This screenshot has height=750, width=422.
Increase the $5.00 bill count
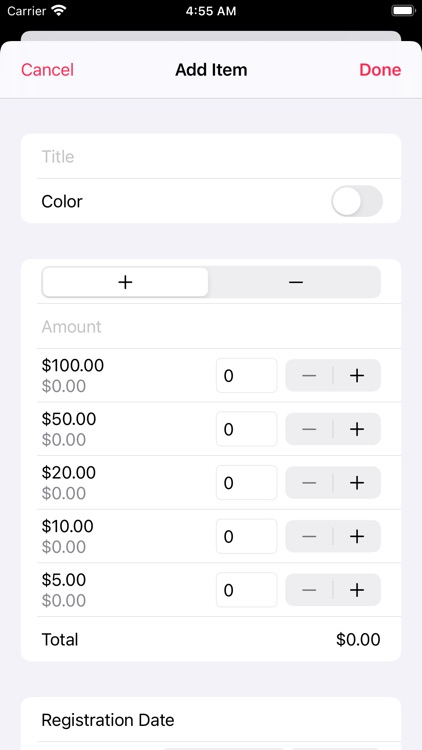pyautogui.click(x=357, y=590)
